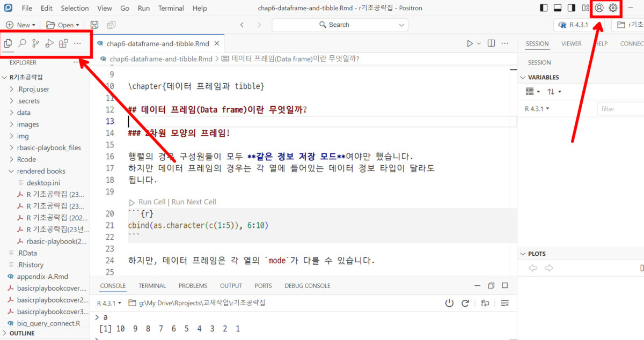The height and width of the screenshot is (340, 644).
Task: Collapse the R기초공략집 root folder
Action: [5, 77]
